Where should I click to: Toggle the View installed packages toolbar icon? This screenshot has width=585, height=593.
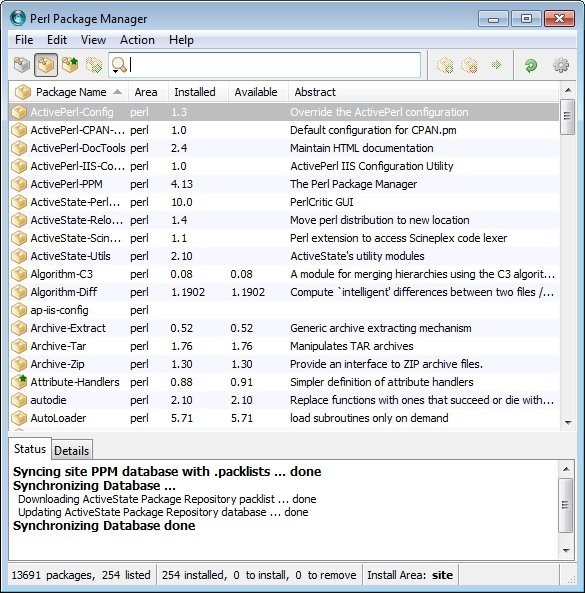pyautogui.click(x=46, y=65)
